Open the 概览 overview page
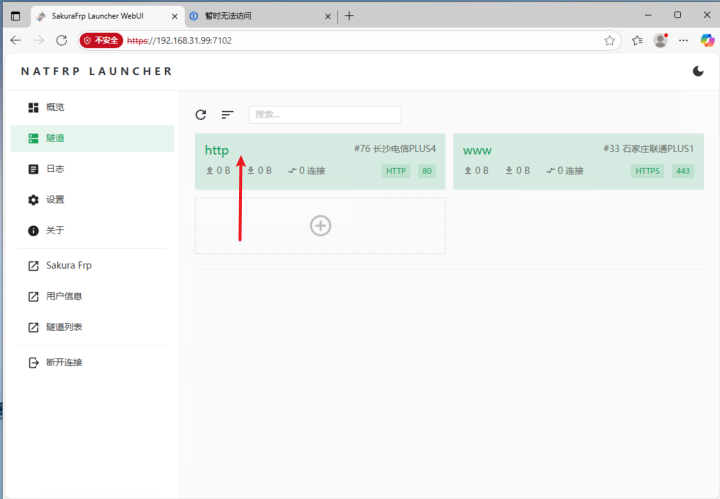720x499 pixels. click(55, 107)
